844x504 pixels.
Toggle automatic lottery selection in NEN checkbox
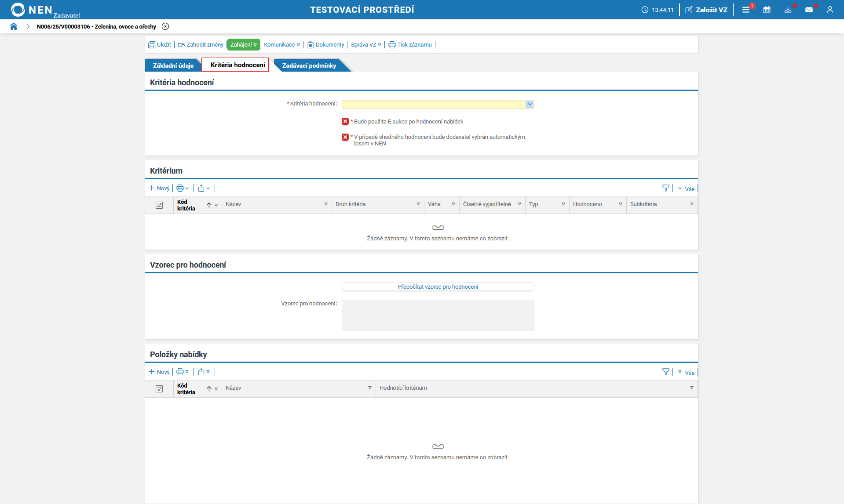345,137
